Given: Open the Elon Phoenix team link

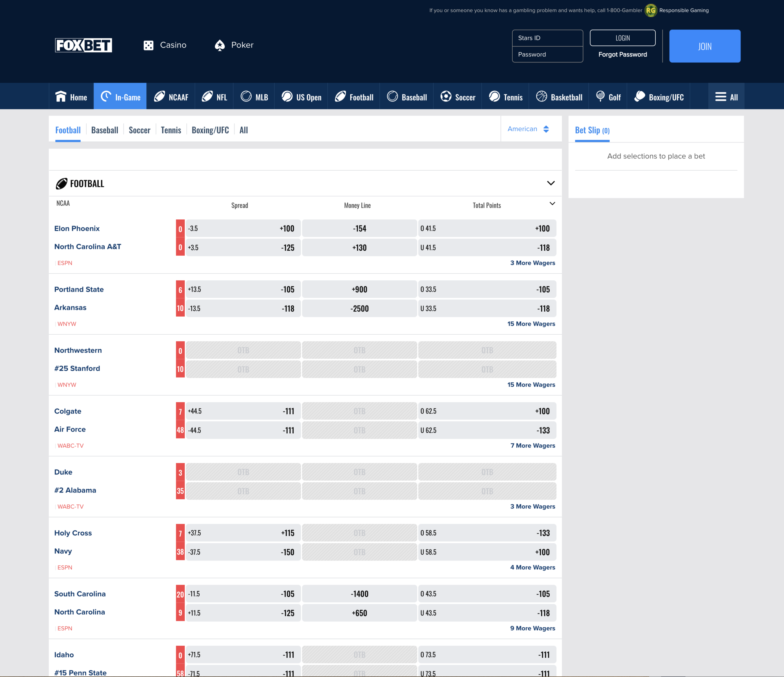Looking at the screenshot, I should 77,229.
